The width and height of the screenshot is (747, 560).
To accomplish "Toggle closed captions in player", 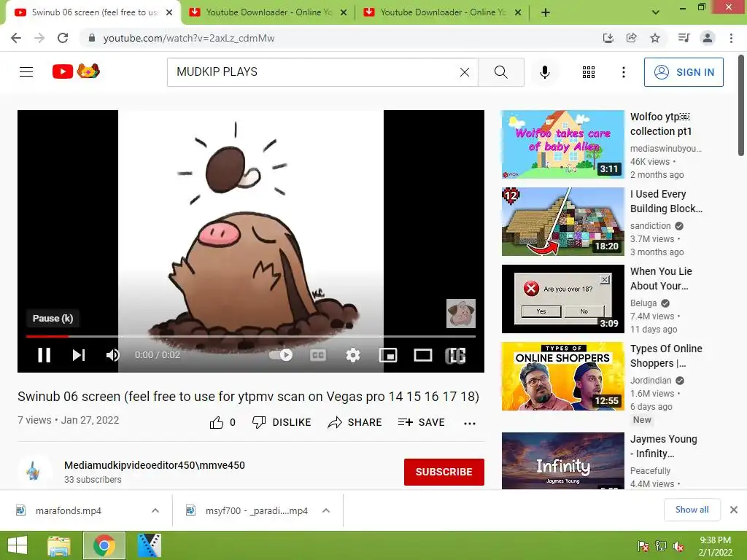I will [x=318, y=355].
